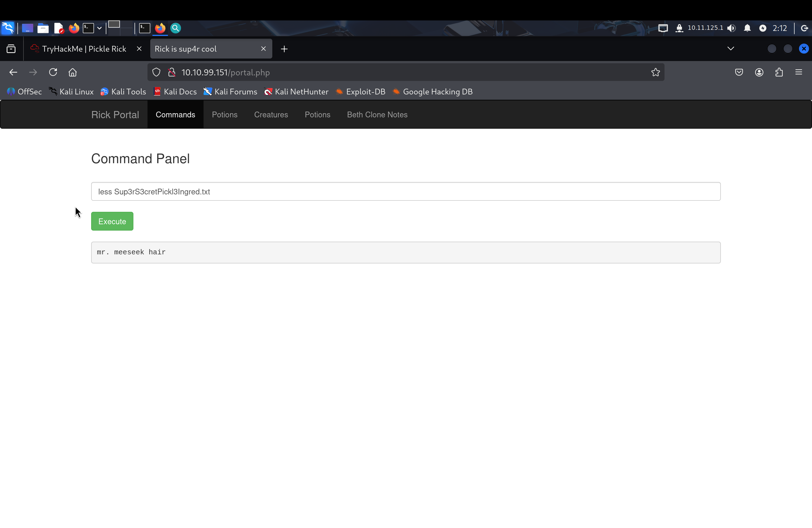Open the Pocket save icon
812x528 pixels.
[739, 72]
